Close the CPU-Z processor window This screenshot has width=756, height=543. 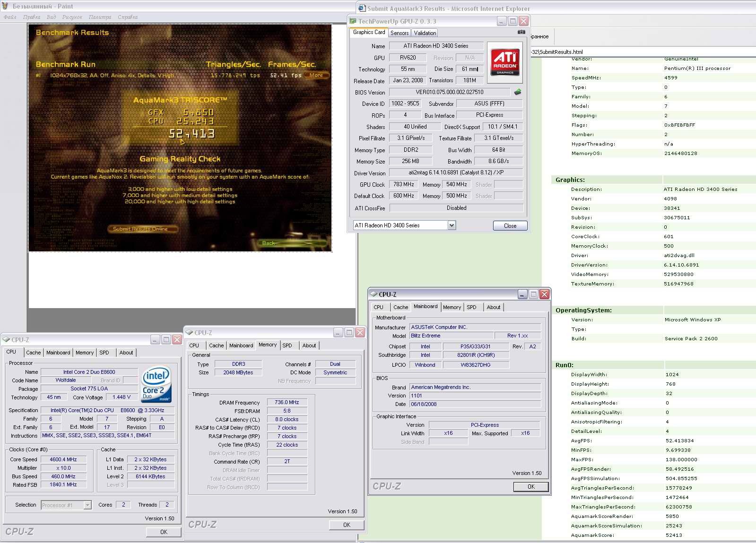click(177, 340)
